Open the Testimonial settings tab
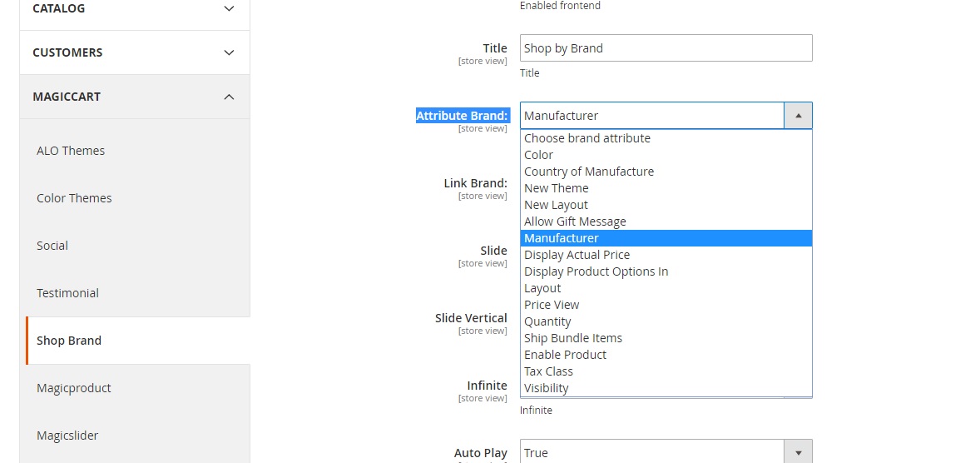This screenshot has height=463, width=980. pos(67,293)
